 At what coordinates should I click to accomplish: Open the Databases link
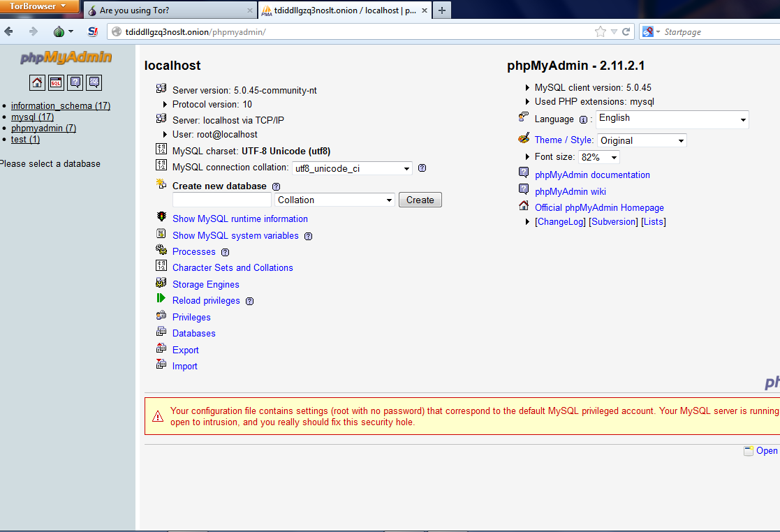point(194,333)
